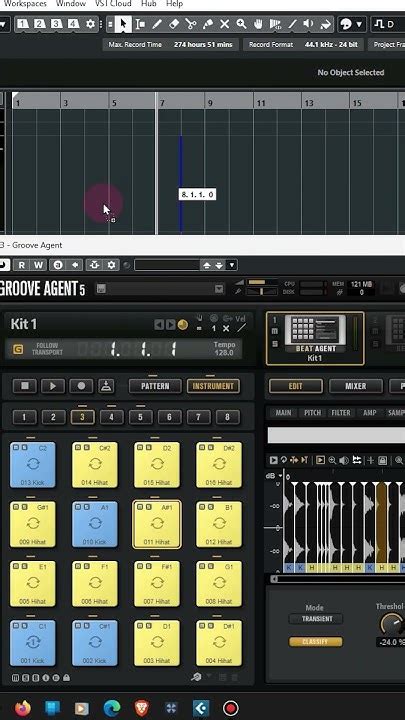The image size is (405, 720).
Task: Open the Groove Agent kit preset dropdown
Action: pyautogui.click(x=219, y=289)
